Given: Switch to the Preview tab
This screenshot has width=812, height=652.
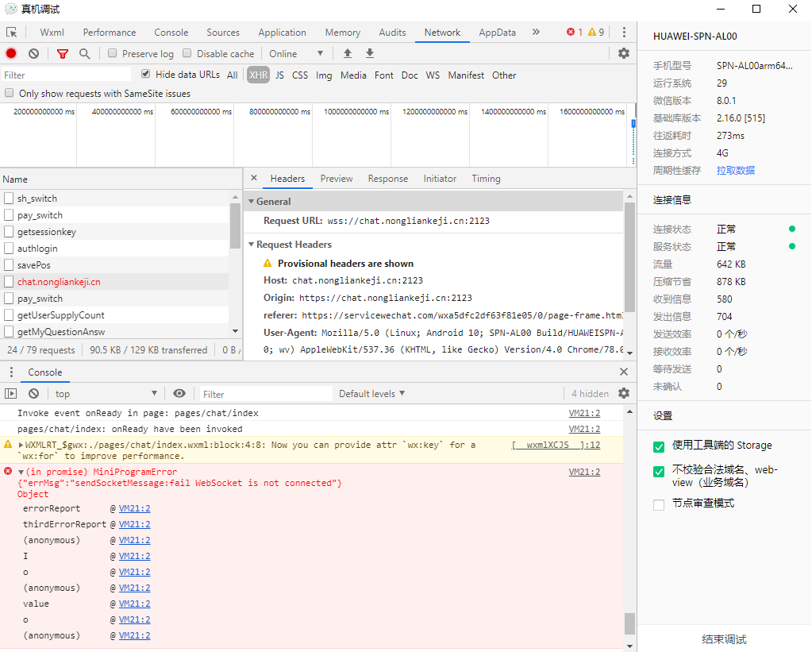Looking at the screenshot, I should [x=336, y=179].
